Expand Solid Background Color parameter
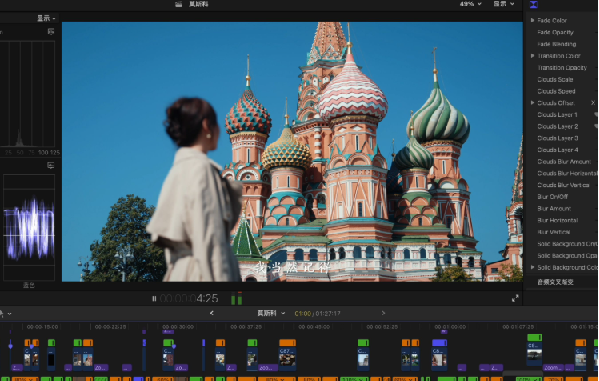This screenshot has width=599, height=381. (x=532, y=268)
